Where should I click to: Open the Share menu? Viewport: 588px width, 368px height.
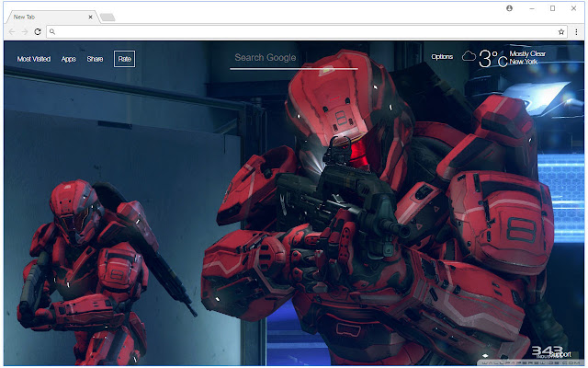pos(95,59)
